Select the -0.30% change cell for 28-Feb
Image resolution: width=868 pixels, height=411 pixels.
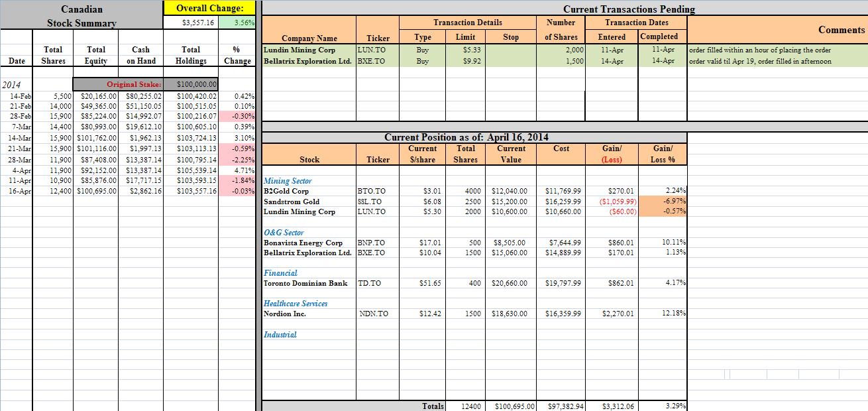point(237,116)
